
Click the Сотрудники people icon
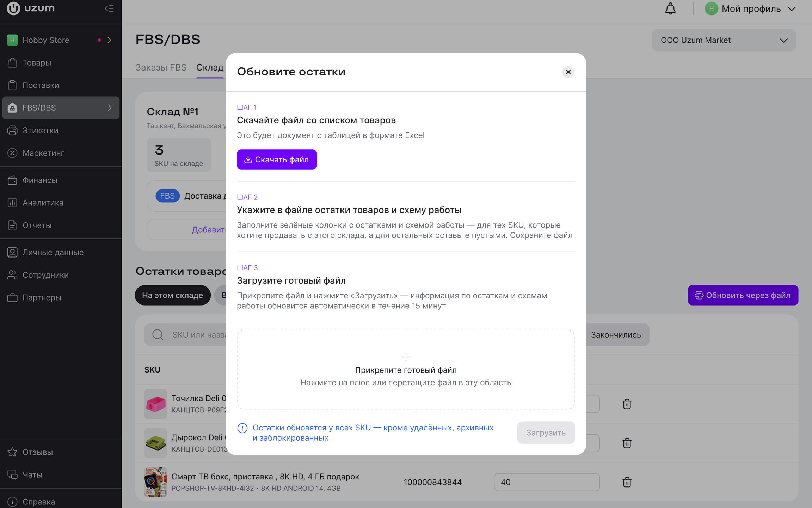(x=12, y=275)
